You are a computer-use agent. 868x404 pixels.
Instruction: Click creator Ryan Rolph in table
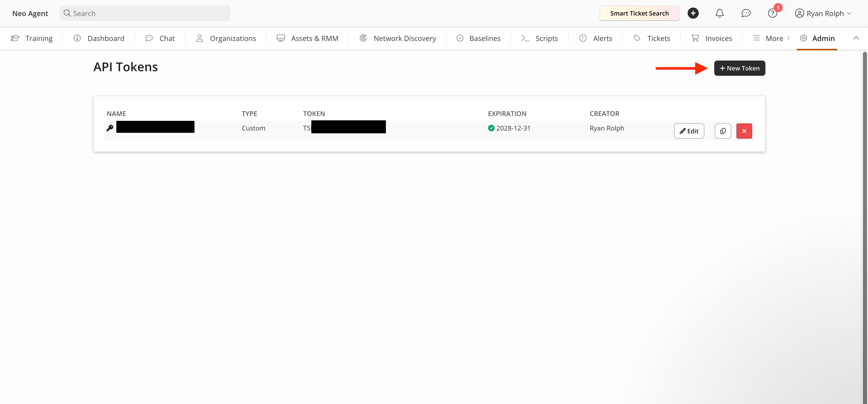(607, 128)
